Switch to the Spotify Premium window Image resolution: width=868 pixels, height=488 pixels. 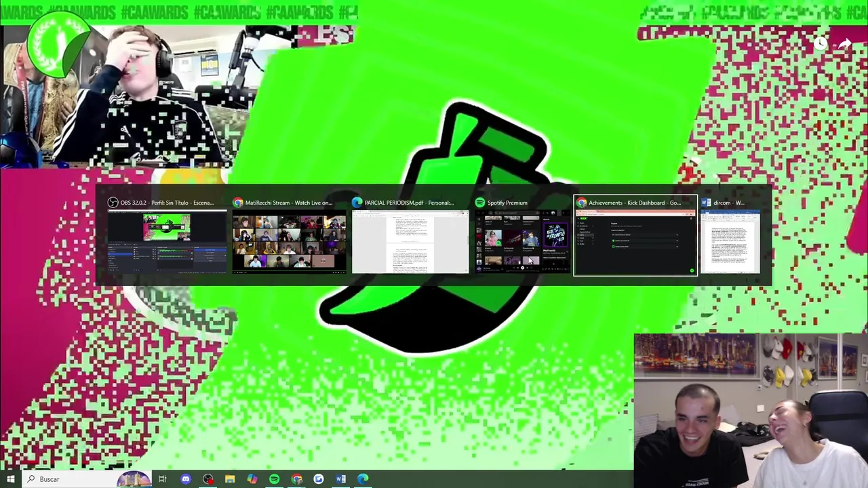[x=521, y=235]
